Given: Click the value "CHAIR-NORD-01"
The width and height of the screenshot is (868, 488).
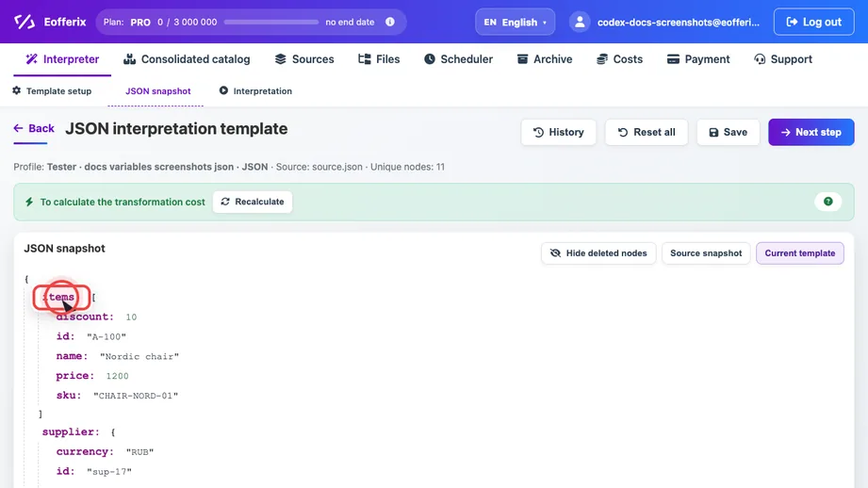Looking at the screenshot, I should coord(136,396).
